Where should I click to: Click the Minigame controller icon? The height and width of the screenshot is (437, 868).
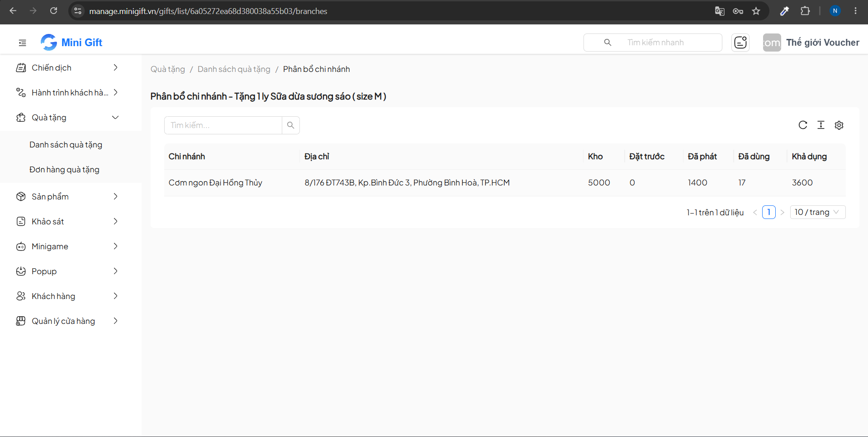[x=21, y=247]
